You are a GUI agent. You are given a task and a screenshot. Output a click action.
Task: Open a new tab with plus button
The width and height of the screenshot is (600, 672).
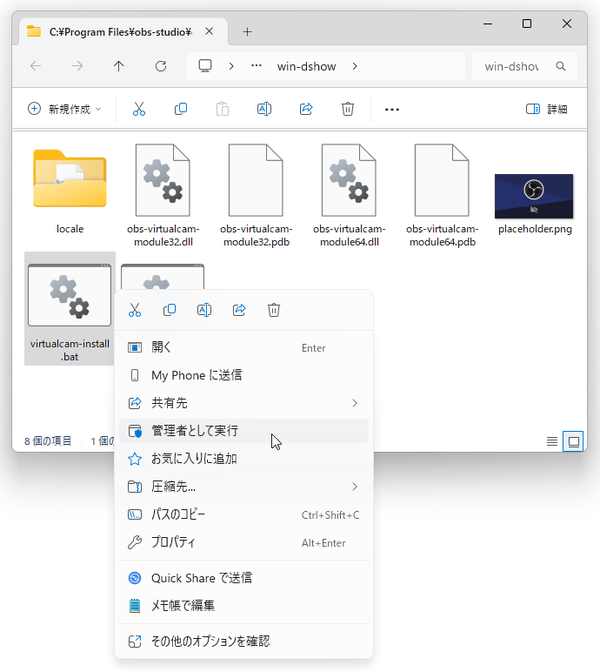(x=247, y=32)
